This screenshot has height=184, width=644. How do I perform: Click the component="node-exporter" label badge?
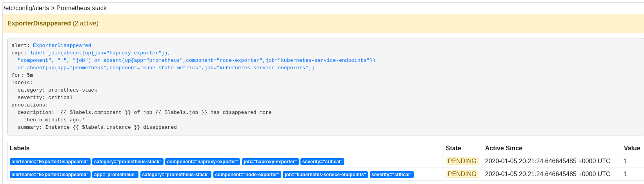point(247,175)
